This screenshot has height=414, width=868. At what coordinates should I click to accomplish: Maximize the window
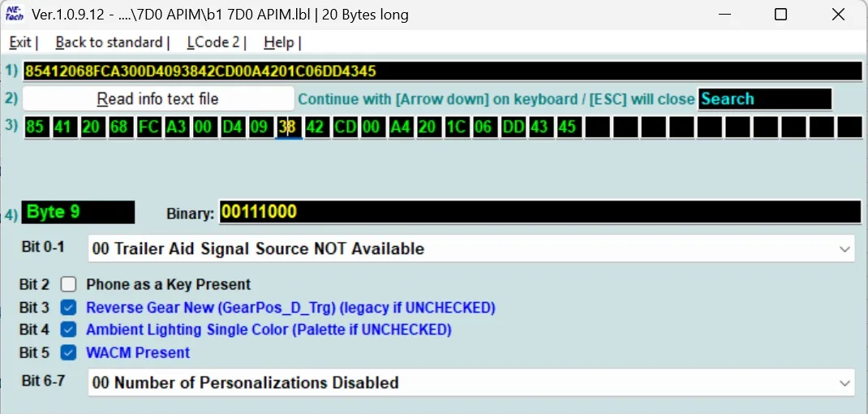pyautogui.click(x=780, y=15)
